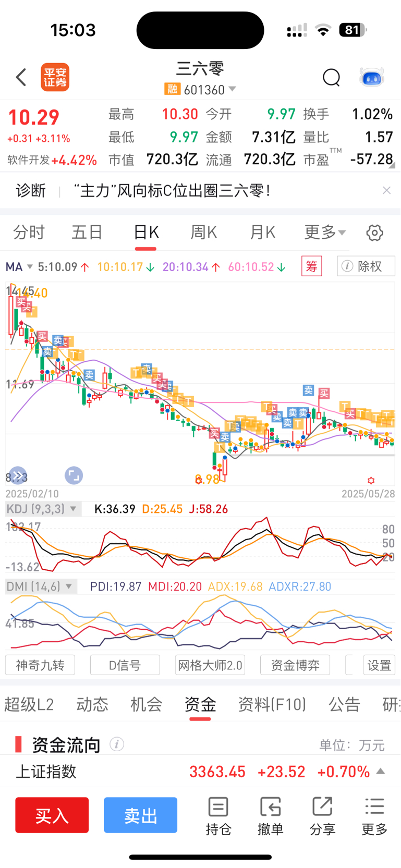Open the 机会 tab

coord(146,704)
